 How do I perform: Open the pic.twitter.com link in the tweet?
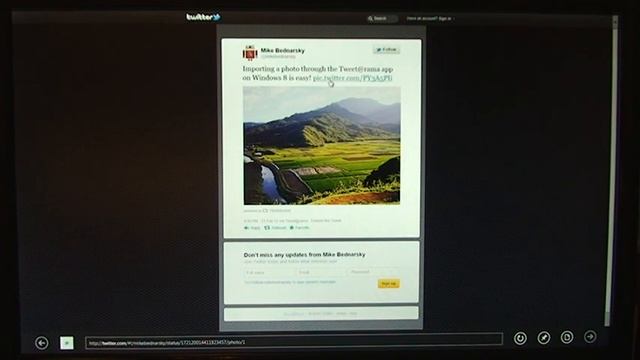click(352, 78)
